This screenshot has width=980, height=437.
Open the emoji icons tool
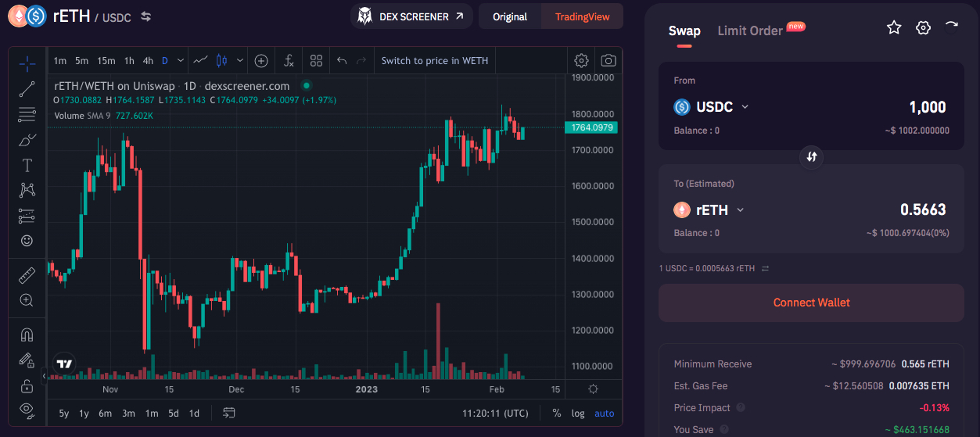pyautogui.click(x=27, y=241)
